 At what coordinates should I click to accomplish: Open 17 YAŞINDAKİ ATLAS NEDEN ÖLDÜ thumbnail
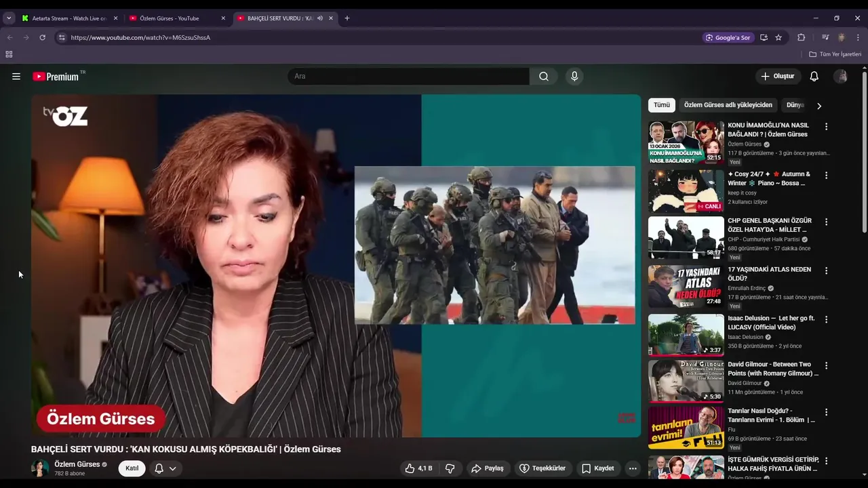[x=686, y=287]
